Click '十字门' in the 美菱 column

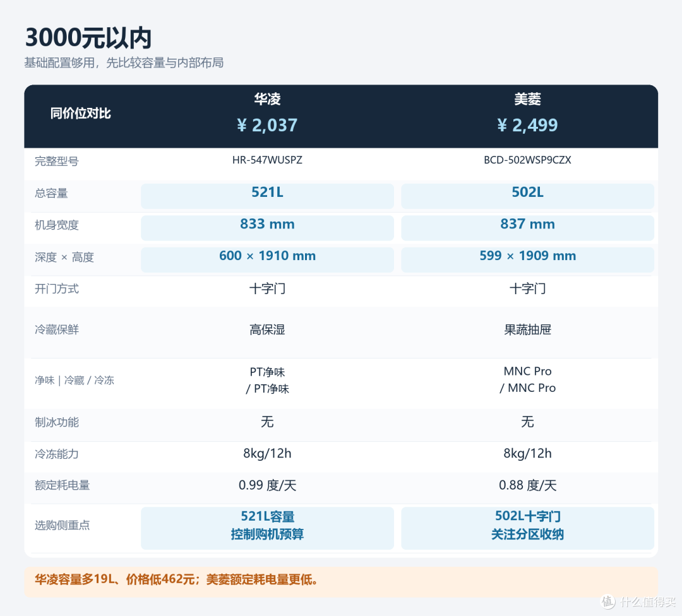[x=527, y=288]
